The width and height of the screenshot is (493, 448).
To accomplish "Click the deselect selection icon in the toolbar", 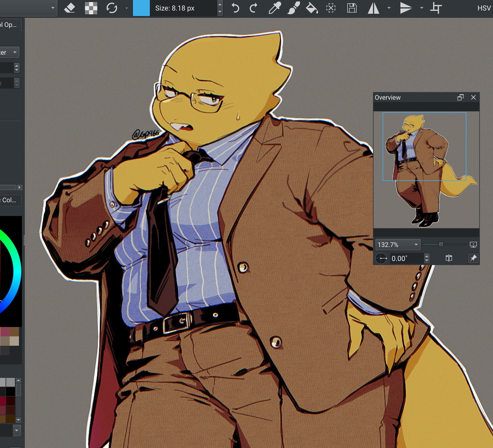I will pyautogui.click(x=331, y=8).
